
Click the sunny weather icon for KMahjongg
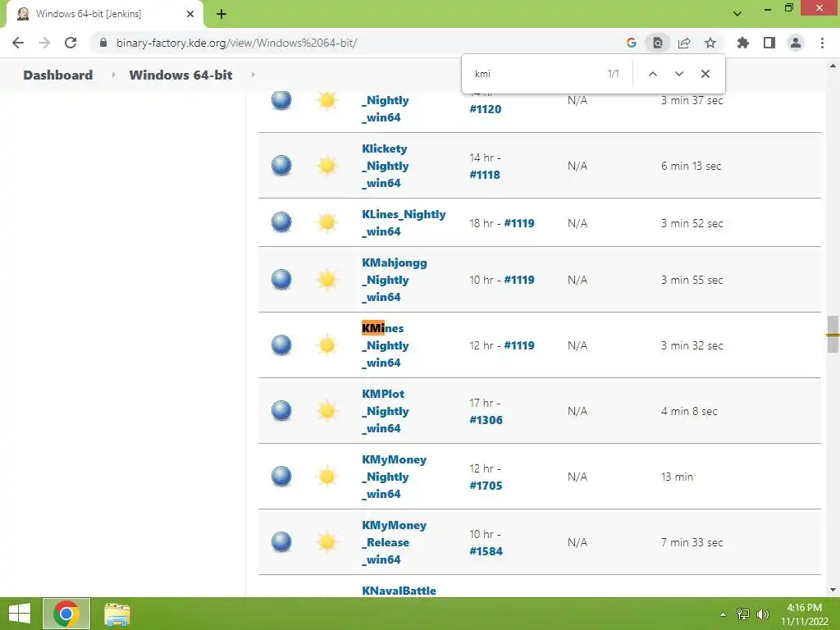click(326, 280)
